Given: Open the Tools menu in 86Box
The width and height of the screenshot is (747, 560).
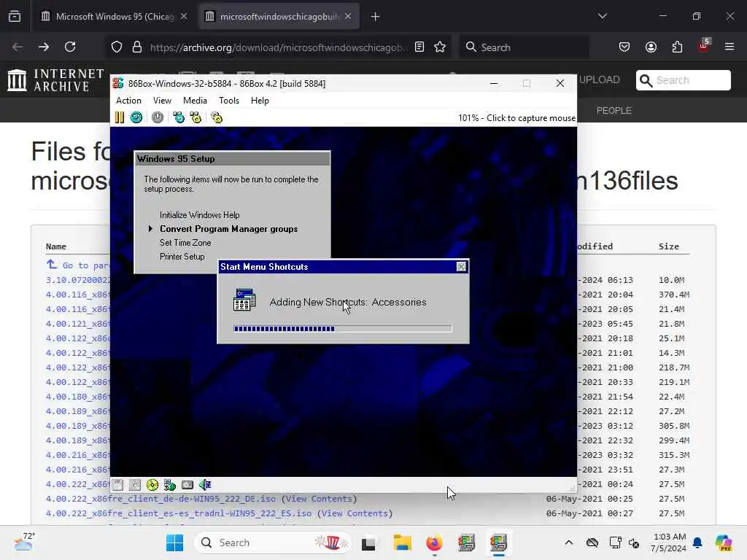Looking at the screenshot, I should click(x=228, y=101).
